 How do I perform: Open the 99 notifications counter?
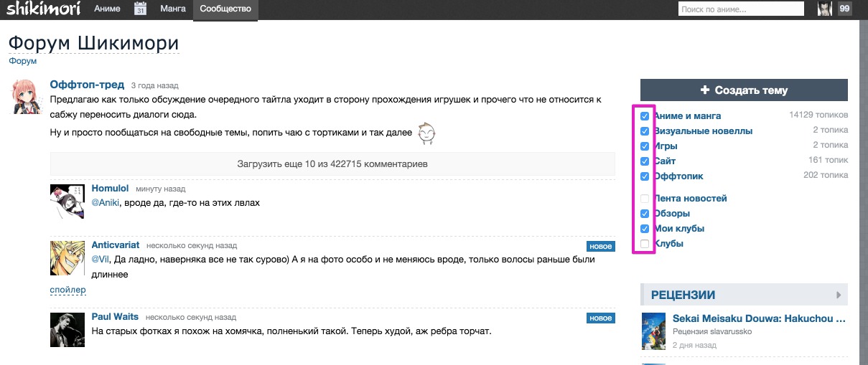coord(844,9)
